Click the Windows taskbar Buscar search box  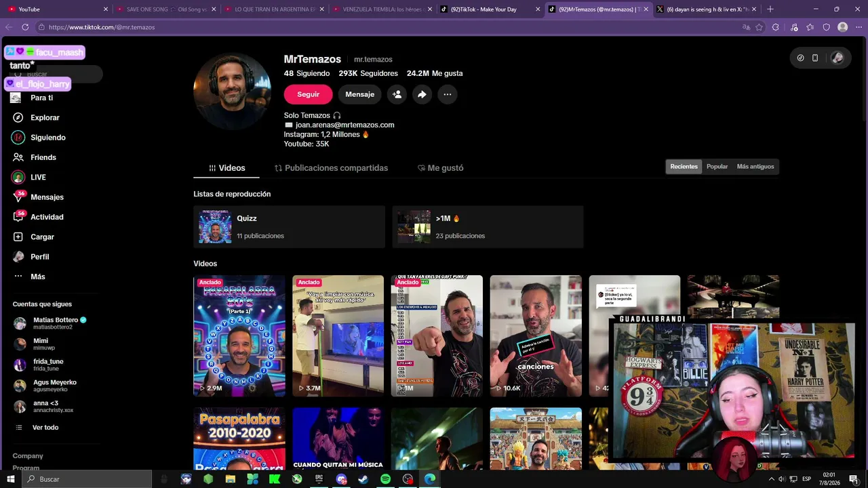(87, 479)
